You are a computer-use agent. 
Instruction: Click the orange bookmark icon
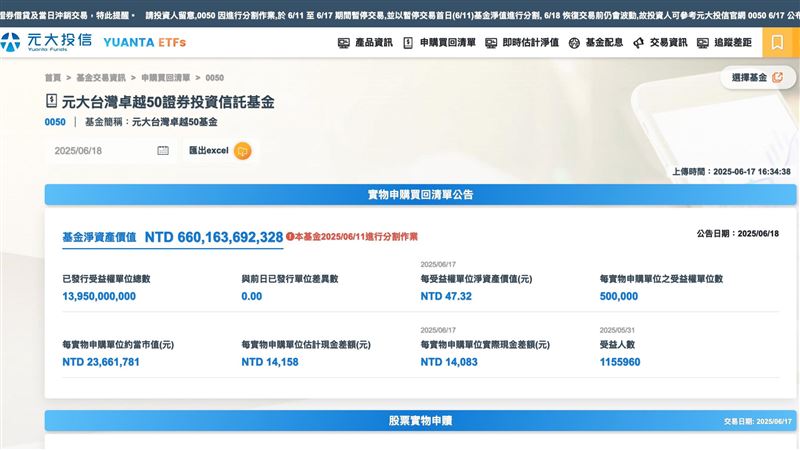tap(777, 42)
